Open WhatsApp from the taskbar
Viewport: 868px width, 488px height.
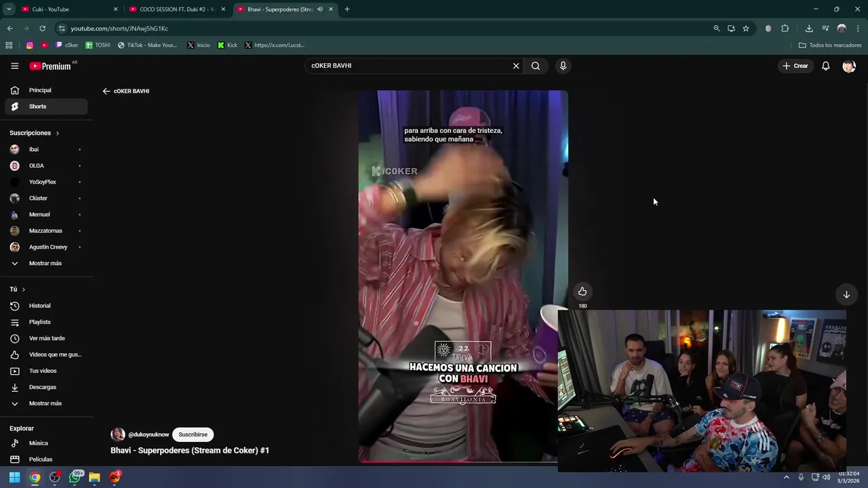tap(75, 477)
